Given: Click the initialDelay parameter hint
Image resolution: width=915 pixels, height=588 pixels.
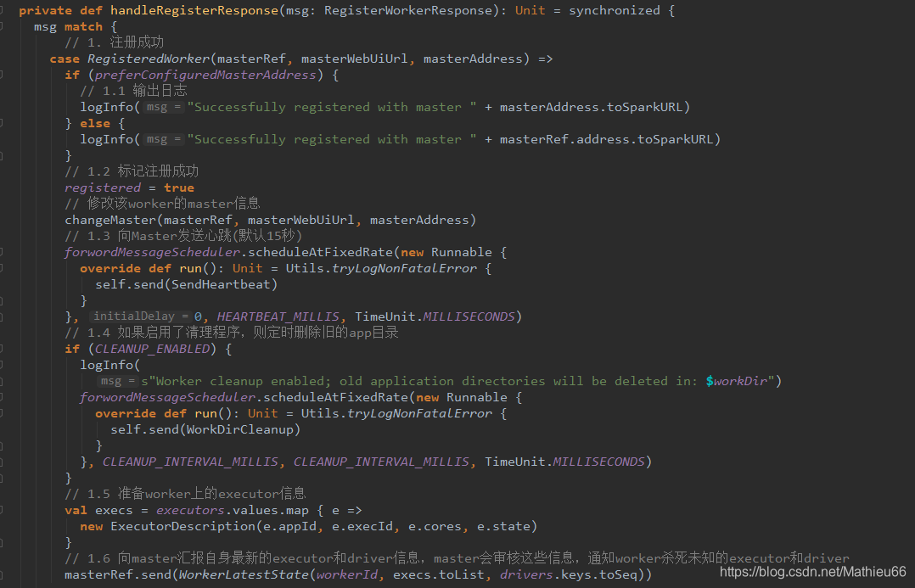Looking at the screenshot, I should click(x=141, y=316).
